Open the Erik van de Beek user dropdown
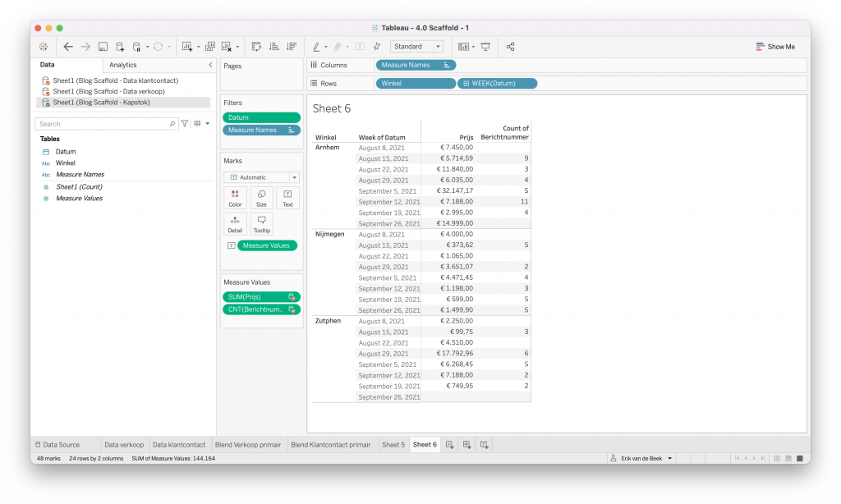The height and width of the screenshot is (504, 841). pos(641,458)
